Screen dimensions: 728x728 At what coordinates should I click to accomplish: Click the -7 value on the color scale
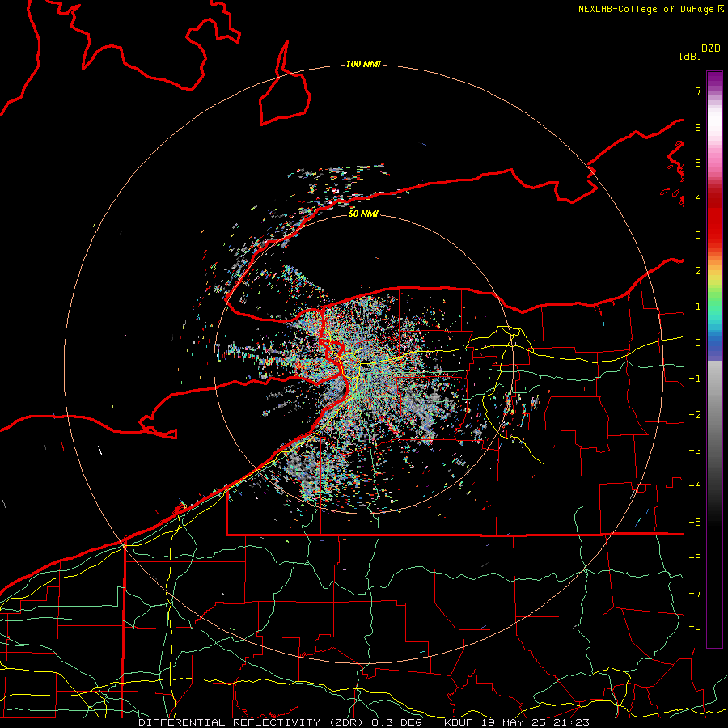click(695, 594)
